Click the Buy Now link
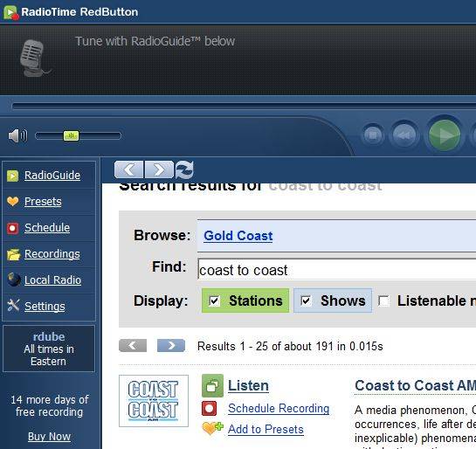 click(x=49, y=436)
